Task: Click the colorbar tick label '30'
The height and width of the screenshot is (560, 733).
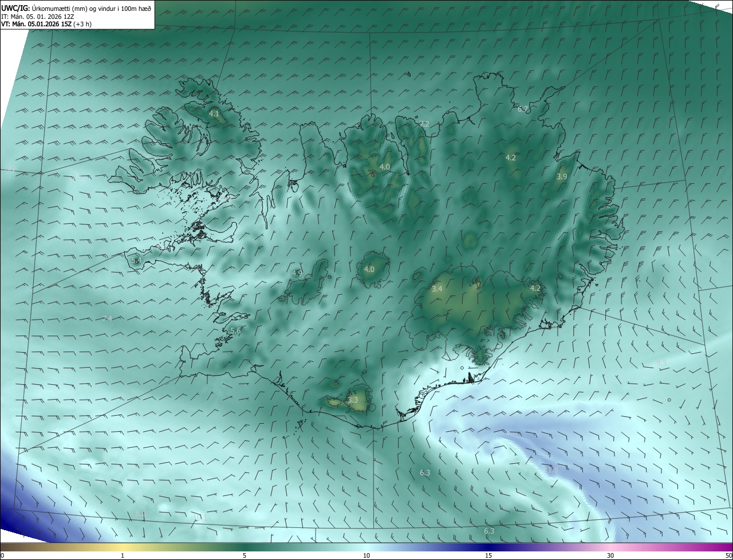Action: point(610,555)
